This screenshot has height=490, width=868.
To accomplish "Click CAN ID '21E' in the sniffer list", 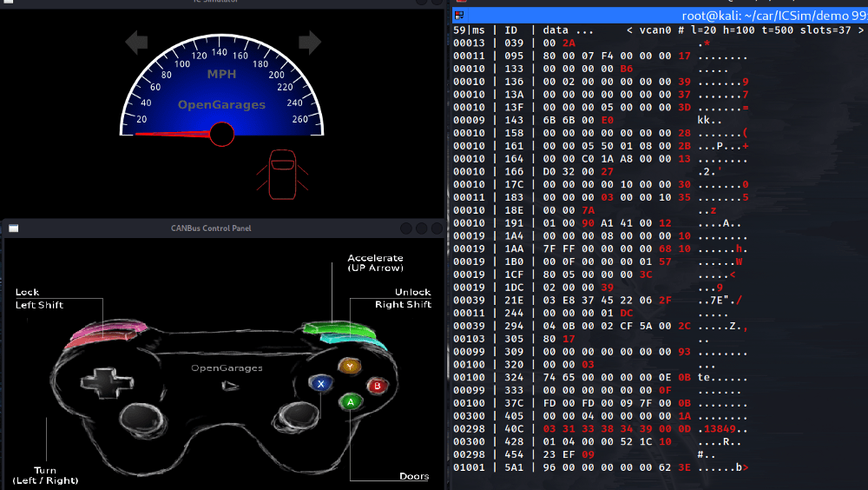I will 514,301.
